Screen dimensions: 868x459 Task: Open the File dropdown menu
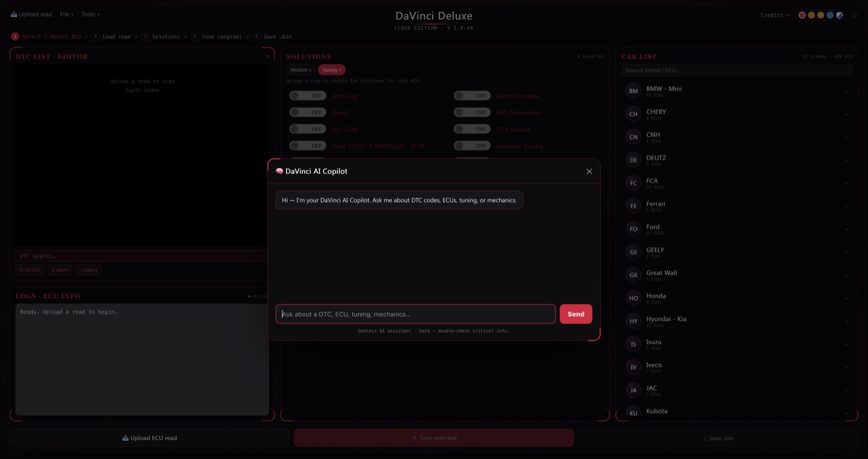tap(67, 14)
